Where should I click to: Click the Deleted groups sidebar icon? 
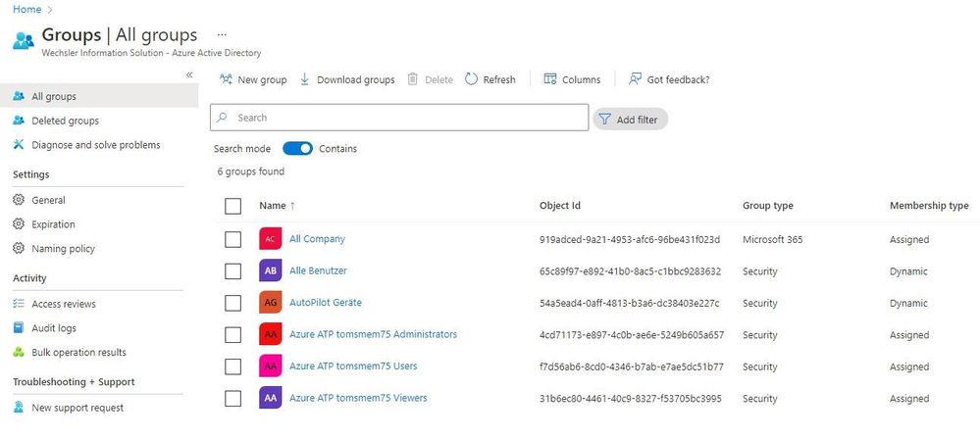tap(19, 121)
